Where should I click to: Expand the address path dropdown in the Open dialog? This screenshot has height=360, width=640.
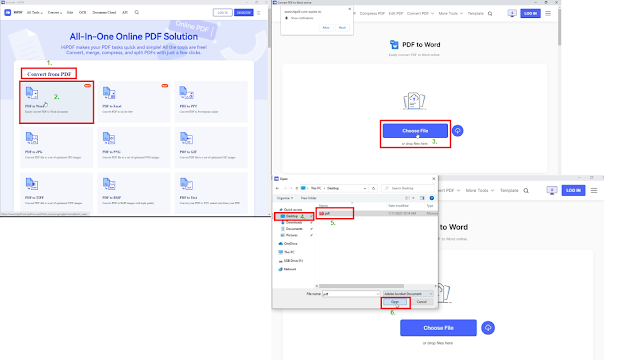[364, 188]
